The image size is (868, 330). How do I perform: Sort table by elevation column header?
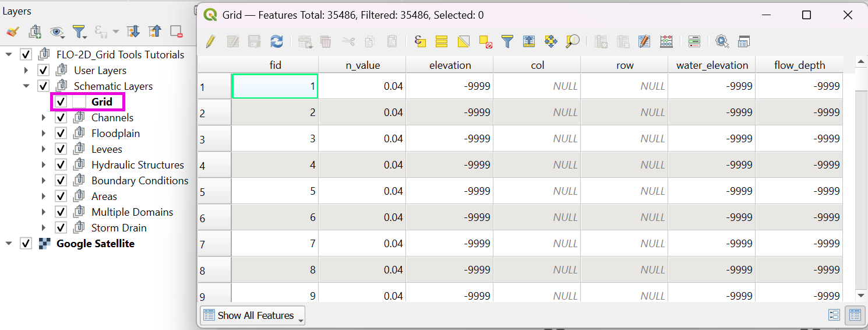tap(450, 65)
